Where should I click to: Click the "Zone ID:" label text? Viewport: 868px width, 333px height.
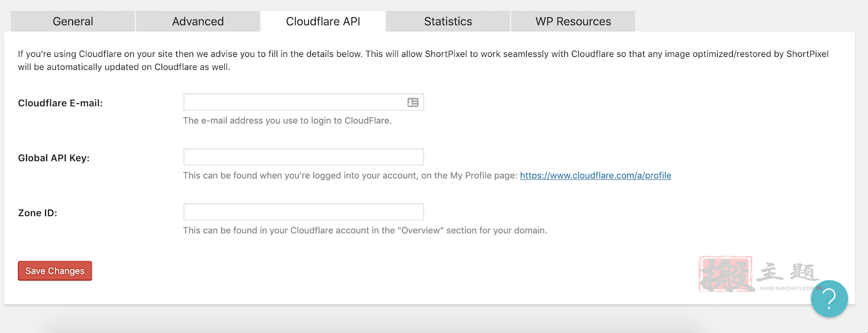37,213
